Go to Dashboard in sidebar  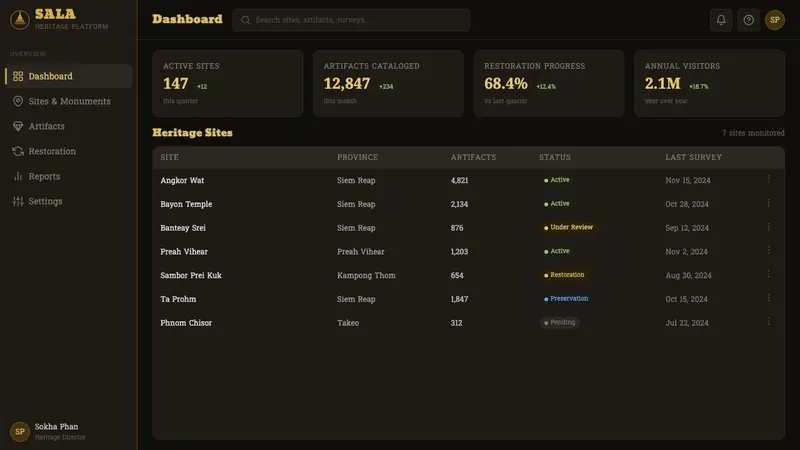pos(69,76)
